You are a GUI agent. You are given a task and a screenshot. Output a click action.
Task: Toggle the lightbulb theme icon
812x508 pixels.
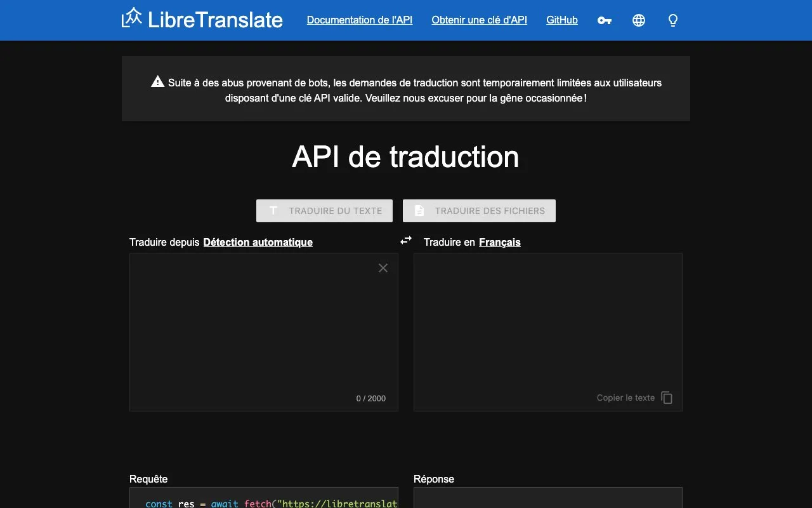(673, 20)
